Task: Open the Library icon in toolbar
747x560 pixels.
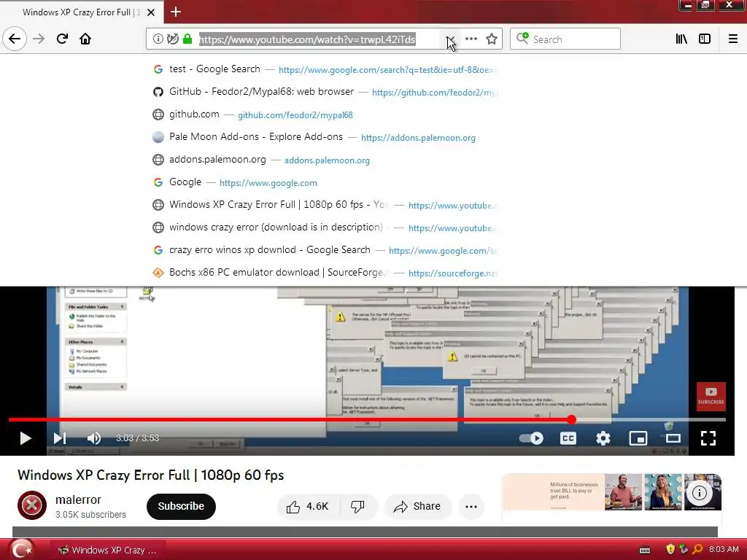Action: point(681,39)
